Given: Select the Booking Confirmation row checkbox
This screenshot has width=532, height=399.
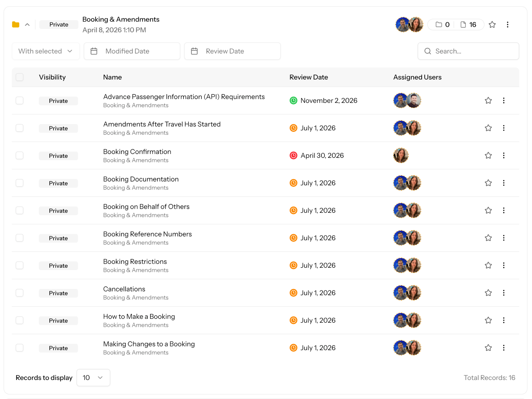Looking at the screenshot, I should pos(20,156).
